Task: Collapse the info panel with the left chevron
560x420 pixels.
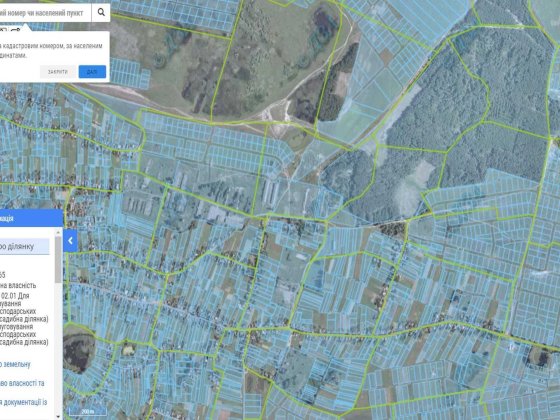Action: pyautogui.click(x=70, y=241)
